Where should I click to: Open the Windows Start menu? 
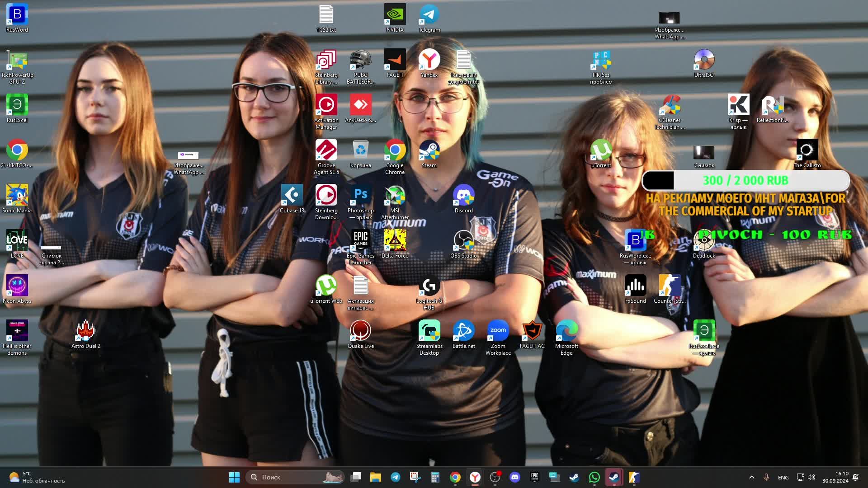[x=234, y=477]
